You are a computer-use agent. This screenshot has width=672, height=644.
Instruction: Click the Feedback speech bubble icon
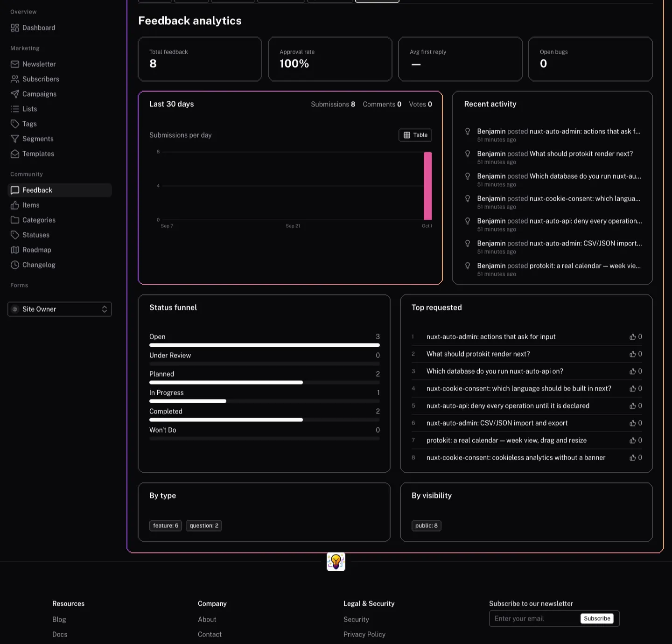coord(15,190)
